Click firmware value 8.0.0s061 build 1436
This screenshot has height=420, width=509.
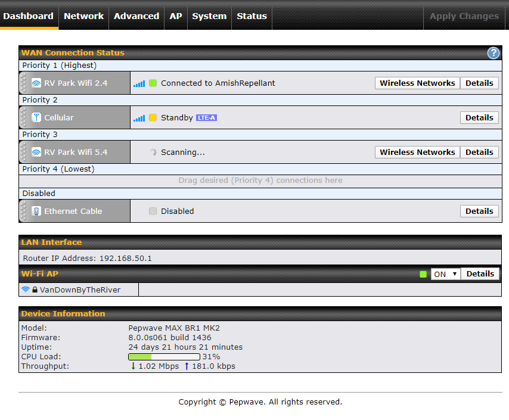pos(170,338)
